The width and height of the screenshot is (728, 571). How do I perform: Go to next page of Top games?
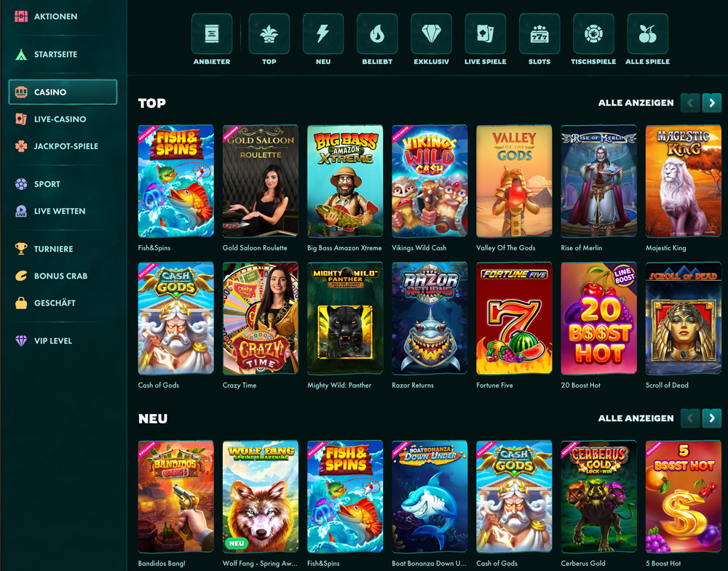pos(712,103)
